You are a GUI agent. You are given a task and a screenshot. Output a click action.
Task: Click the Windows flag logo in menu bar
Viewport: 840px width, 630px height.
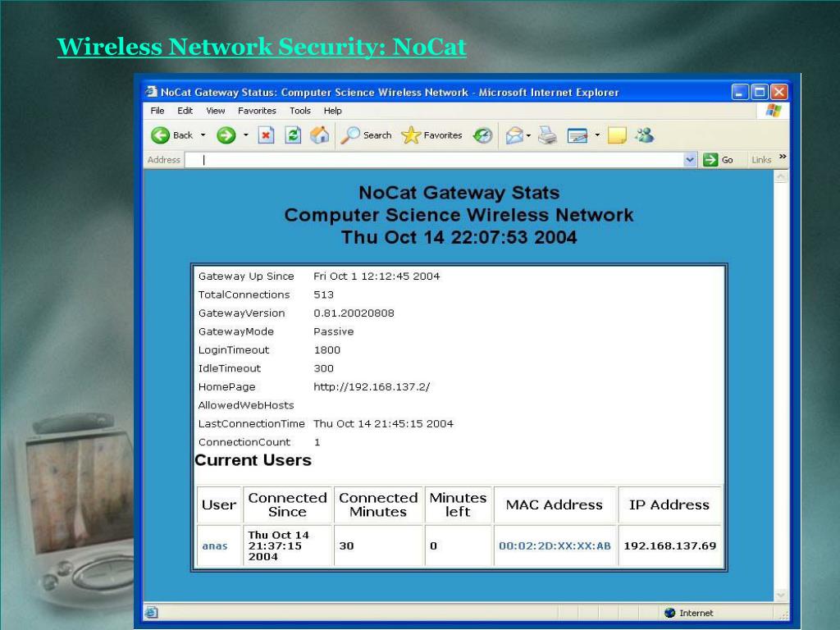point(774,111)
